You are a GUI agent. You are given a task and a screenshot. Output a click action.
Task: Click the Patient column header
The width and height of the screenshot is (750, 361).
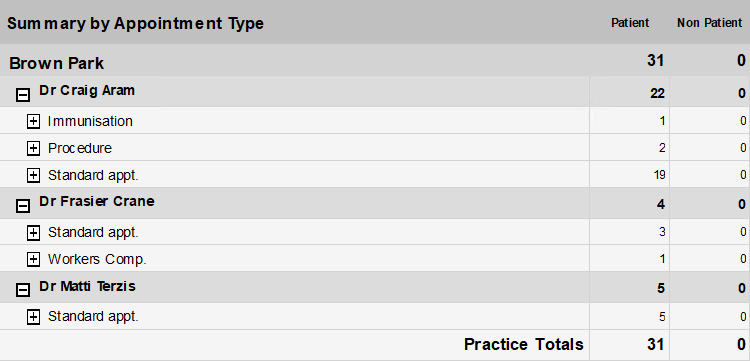pyautogui.click(x=630, y=23)
